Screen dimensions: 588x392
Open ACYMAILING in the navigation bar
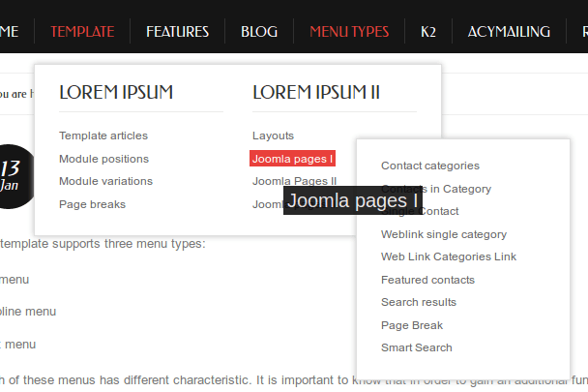tap(509, 32)
